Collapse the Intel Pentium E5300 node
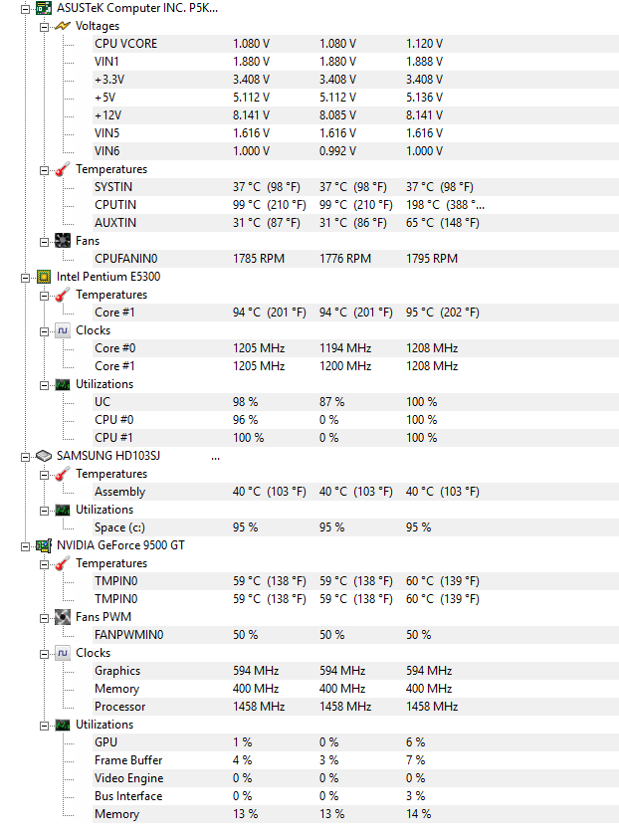 tap(25, 278)
